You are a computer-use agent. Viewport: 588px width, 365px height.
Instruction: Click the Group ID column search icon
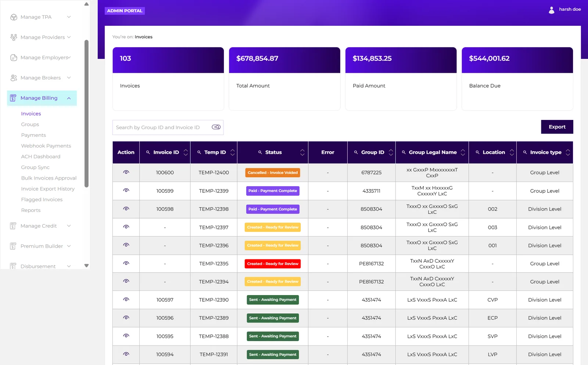click(x=356, y=152)
